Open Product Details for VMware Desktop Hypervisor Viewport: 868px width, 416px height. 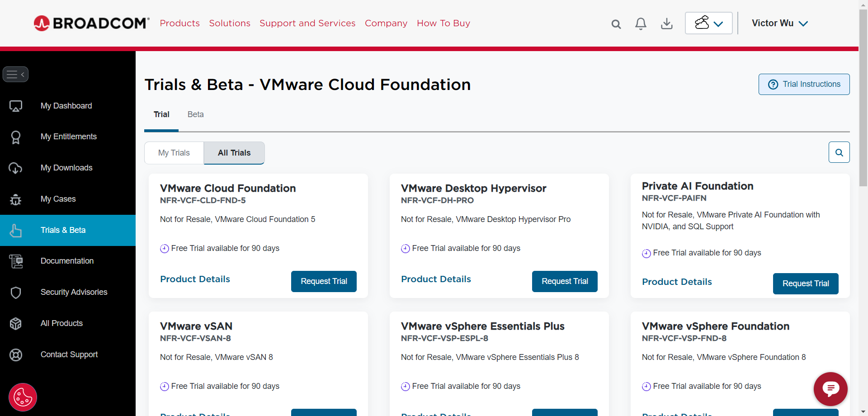tap(436, 279)
